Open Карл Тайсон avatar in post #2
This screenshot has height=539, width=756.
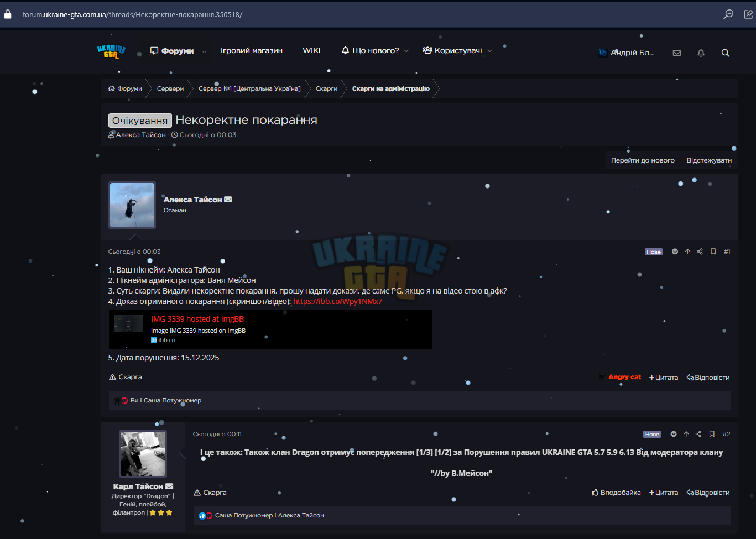[x=143, y=454]
